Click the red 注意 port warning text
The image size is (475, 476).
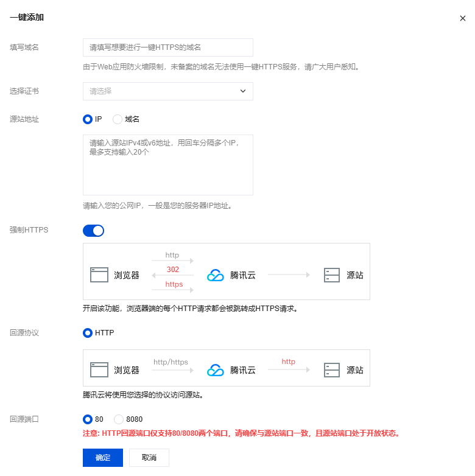pos(241,433)
